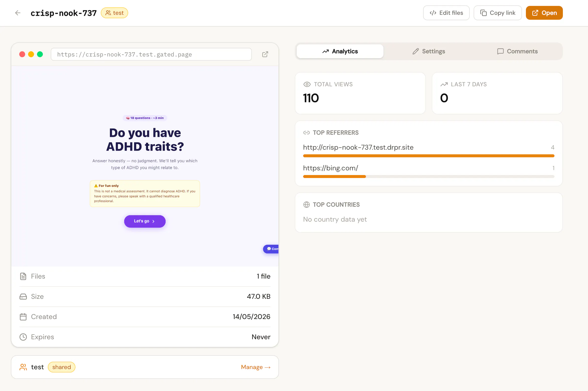Viewport: 588px width, 391px height.
Task: Click the Top Countries heading
Action: pos(336,205)
